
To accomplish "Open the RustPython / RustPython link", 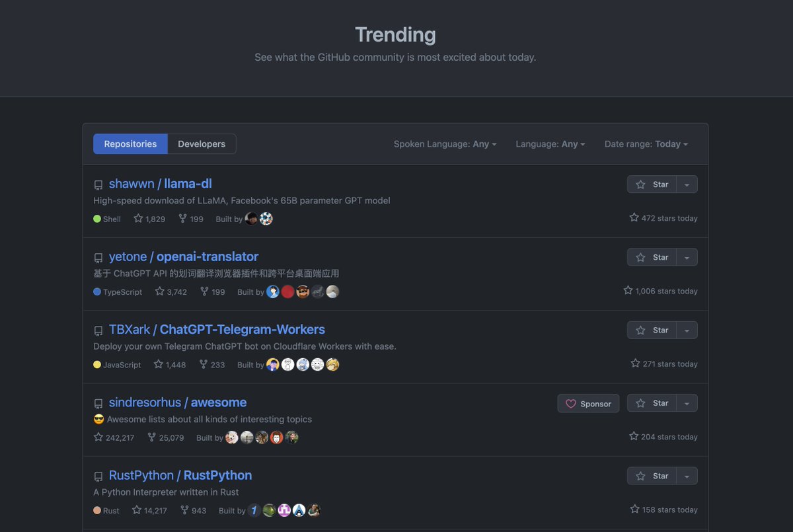I will 180,475.
